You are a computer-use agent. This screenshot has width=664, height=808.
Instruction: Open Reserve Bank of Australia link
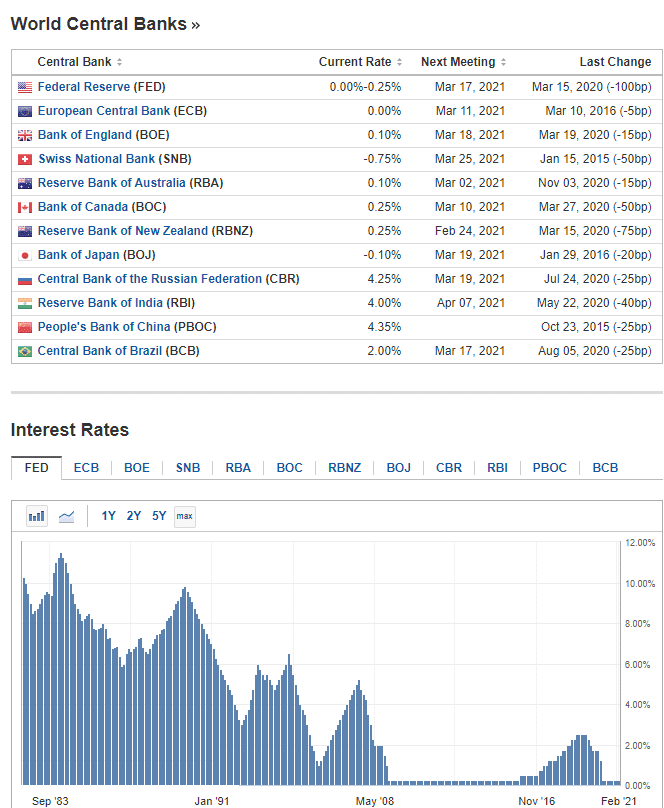point(111,183)
